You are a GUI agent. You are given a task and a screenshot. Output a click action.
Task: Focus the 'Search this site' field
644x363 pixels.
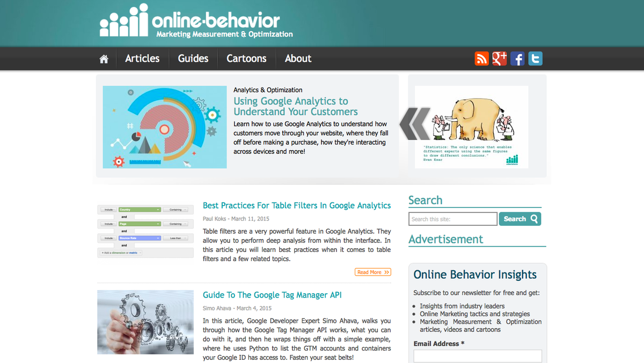tap(453, 219)
